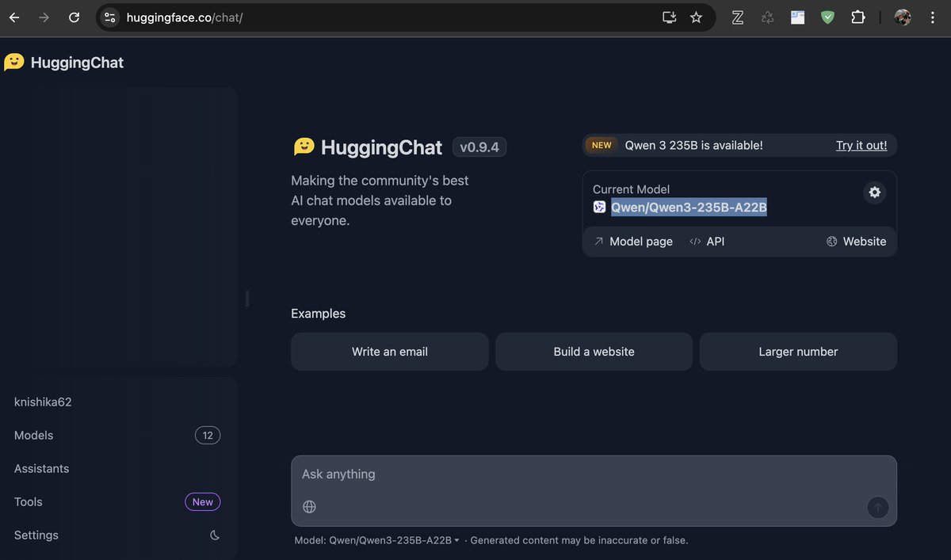Open the Extensions puzzle-piece menu

[x=857, y=17]
